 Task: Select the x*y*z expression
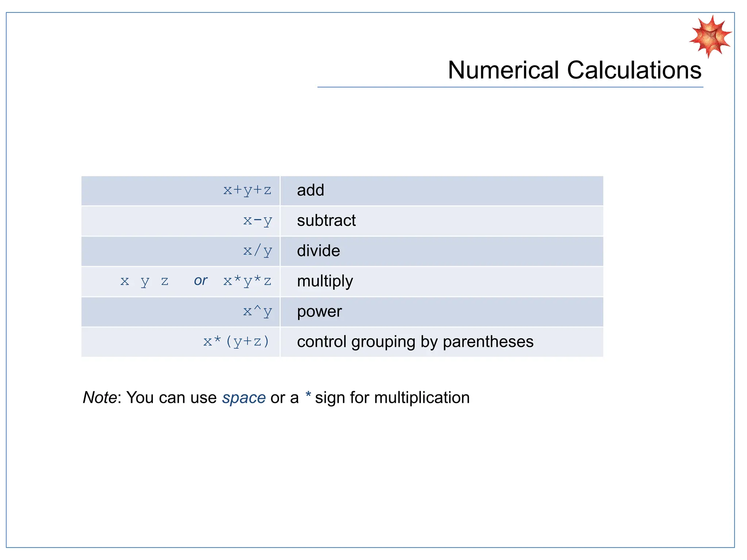click(247, 281)
